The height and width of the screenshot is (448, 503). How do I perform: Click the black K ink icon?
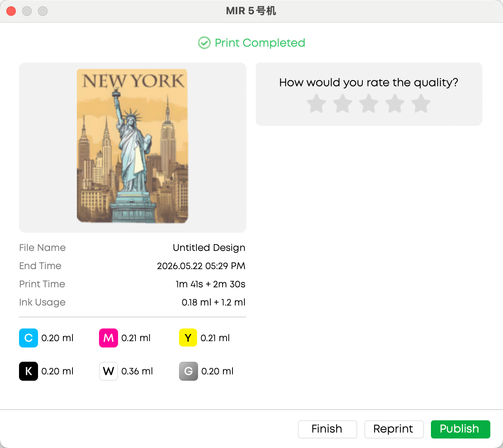click(x=29, y=371)
